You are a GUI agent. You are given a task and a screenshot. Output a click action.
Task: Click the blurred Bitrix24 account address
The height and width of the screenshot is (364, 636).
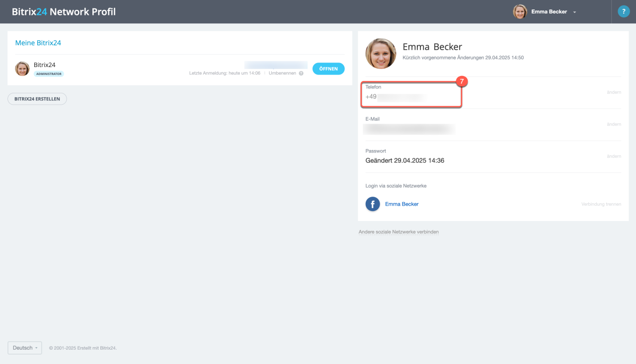pyautogui.click(x=276, y=65)
